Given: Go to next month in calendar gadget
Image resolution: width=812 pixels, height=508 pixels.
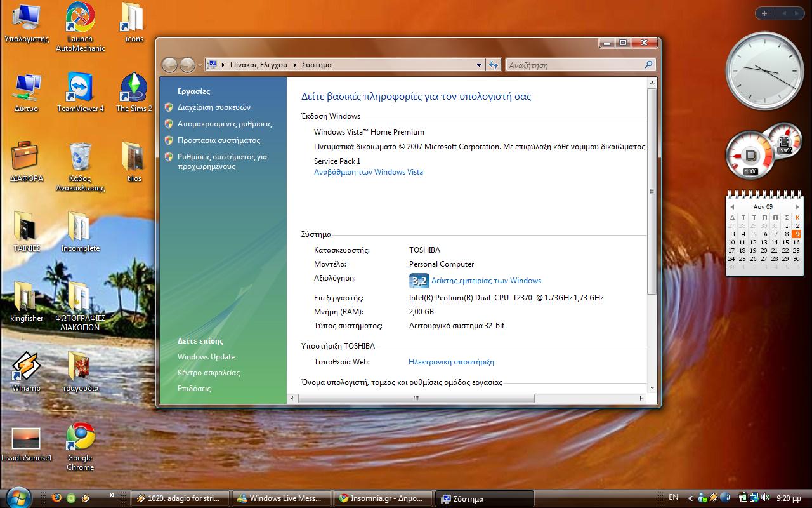Looking at the screenshot, I should 797,207.
